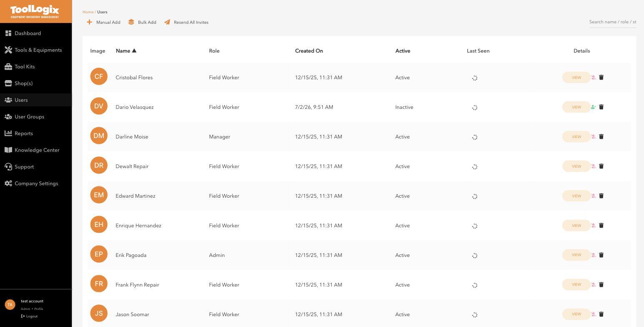This screenshot has width=644, height=327.
Task: Click trash icon for Edward Martinez
Action: tap(601, 196)
